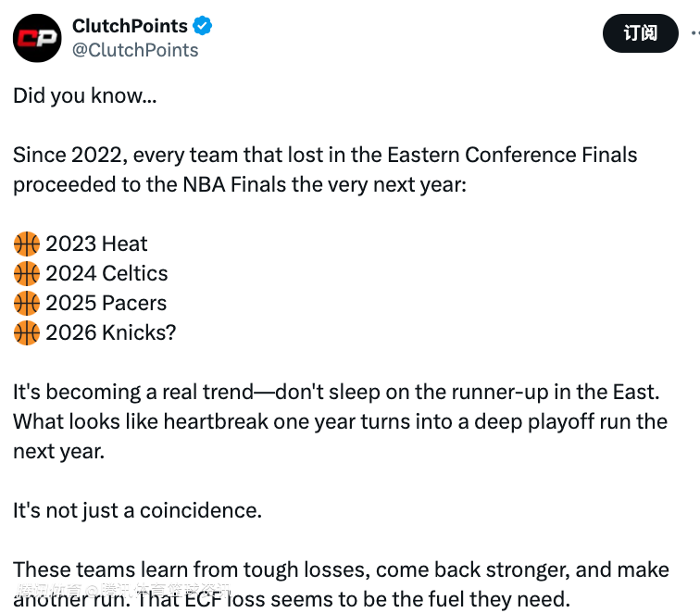Click the "It's becoming a real trend" sentence
This screenshot has width=700, height=613.
point(340,421)
